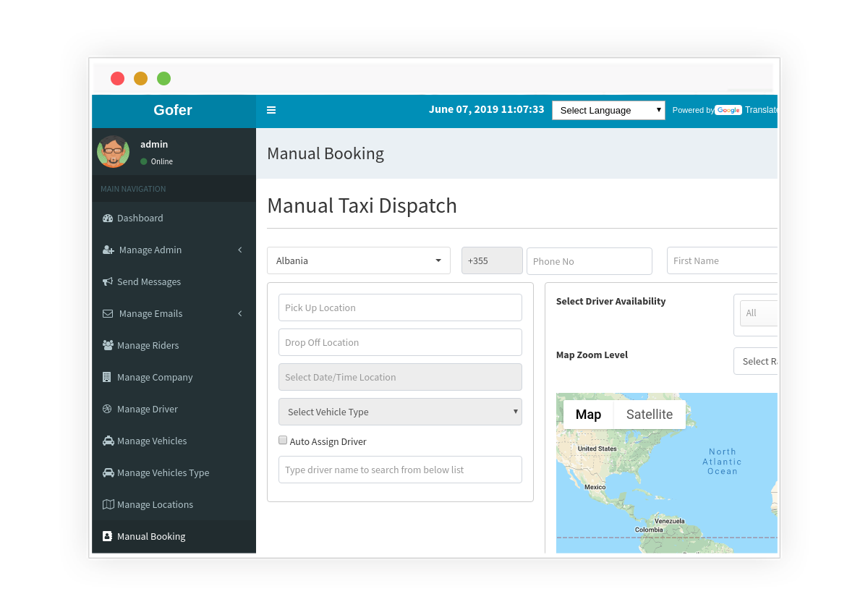Screen dimensions: 868x615
Task: Switch the map to Map view
Action: (588, 415)
